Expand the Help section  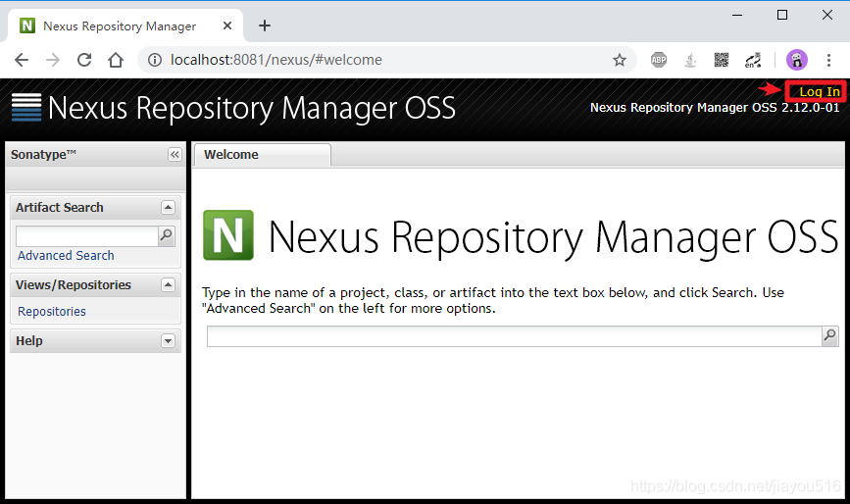pos(168,341)
